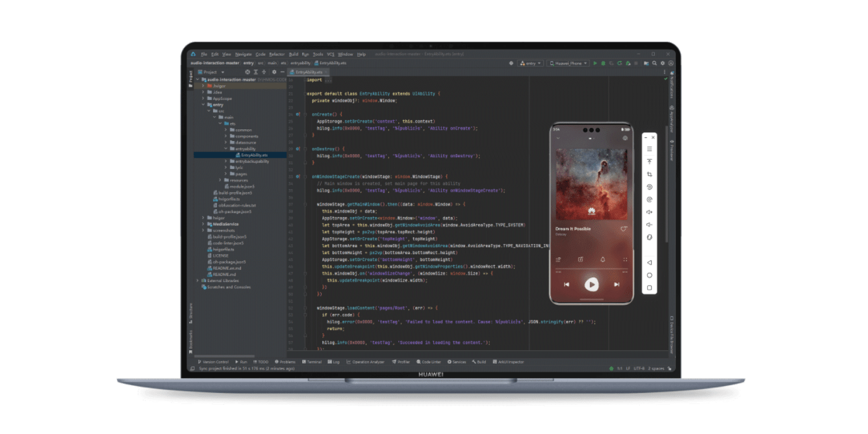Open the Build menu
Viewport: 868px width, 434px height.
coord(294,54)
